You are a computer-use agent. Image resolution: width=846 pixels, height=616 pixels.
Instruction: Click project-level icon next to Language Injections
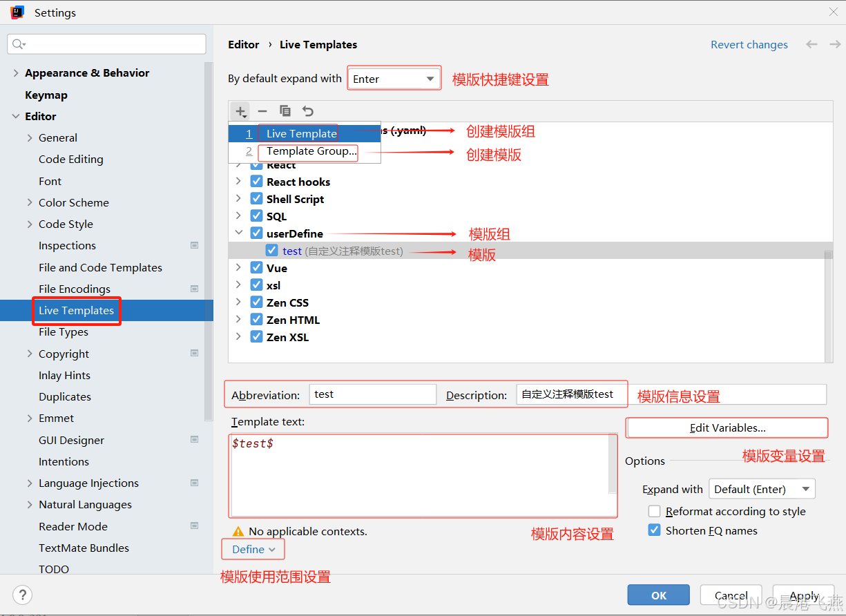click(194, 483)
